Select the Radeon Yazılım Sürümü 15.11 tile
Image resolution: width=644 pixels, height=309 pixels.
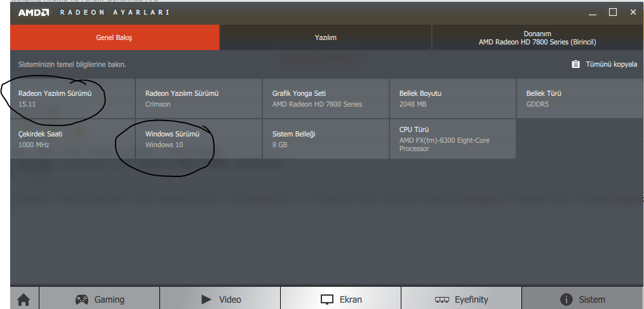click(x=72, y=98)
